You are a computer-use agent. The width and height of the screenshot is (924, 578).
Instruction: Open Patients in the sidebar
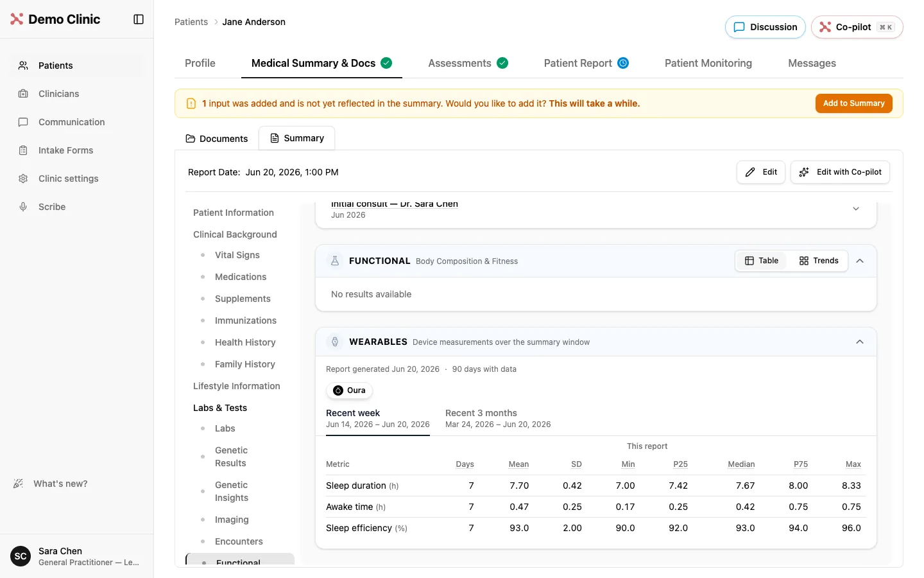77,66
